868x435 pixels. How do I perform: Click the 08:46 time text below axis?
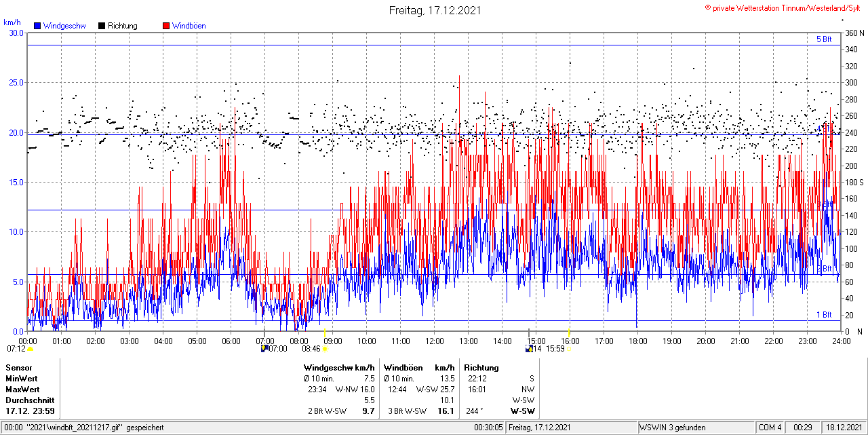311,349
